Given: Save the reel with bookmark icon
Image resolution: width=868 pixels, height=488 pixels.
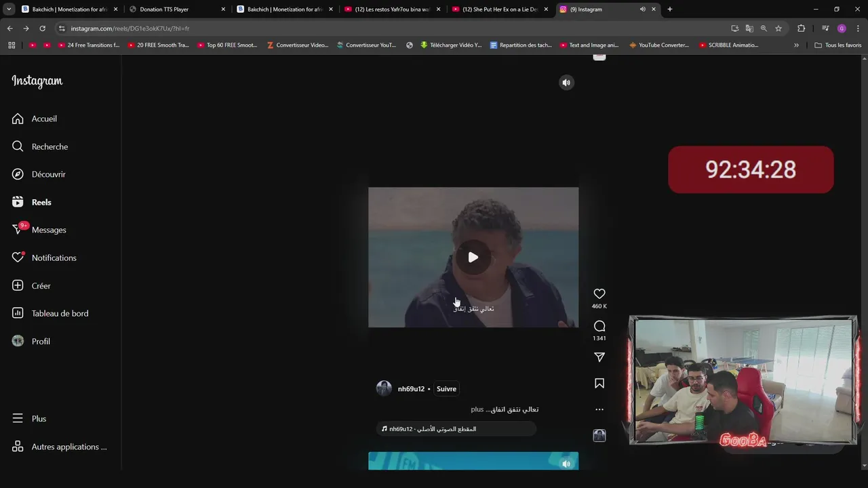Looking at the screenshot, I should 599,384.
